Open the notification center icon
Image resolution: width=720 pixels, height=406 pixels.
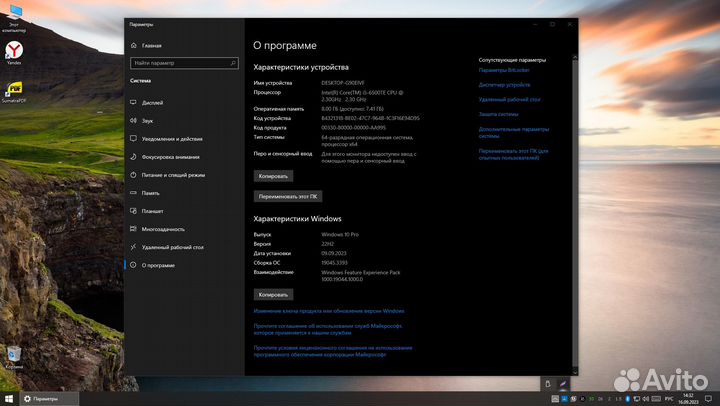pos(709,399)
